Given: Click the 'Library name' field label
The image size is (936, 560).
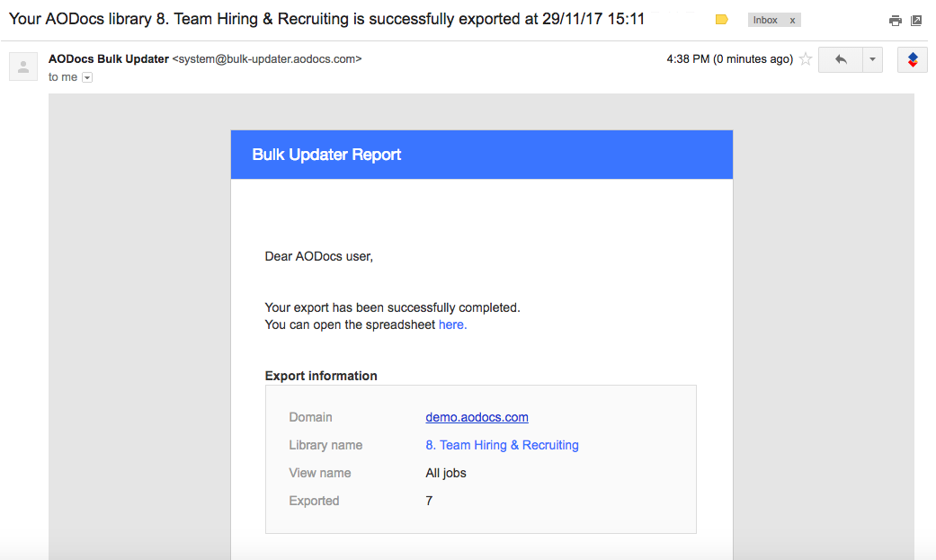Looking at the screenshot, I should (x=325, y=445).
